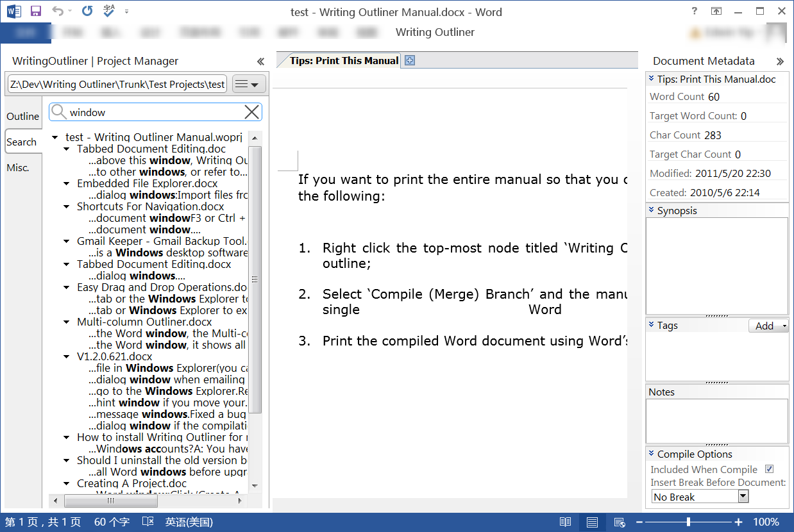
Task: Select 'How to install Writing Outliner for' result file
Action: point(162,437)
